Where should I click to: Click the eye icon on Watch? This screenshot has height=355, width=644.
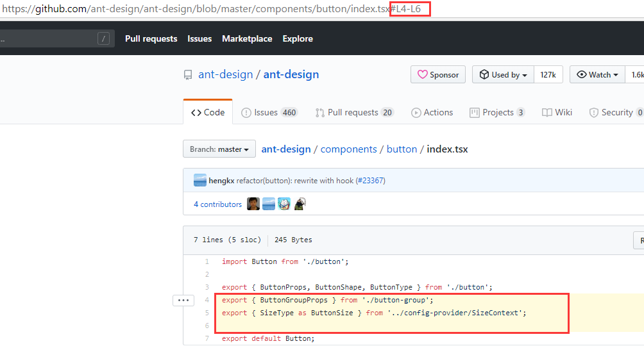point(582,74)
